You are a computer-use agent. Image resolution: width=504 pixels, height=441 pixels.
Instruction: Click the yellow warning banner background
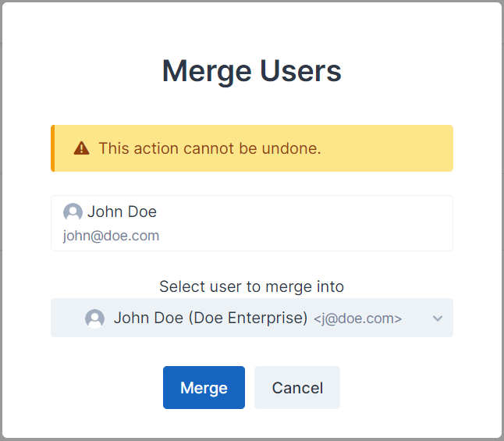[x=385, y=148]
